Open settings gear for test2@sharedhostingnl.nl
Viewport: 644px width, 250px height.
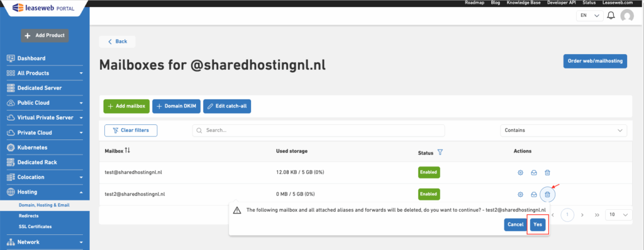click(x=520, y=194)
